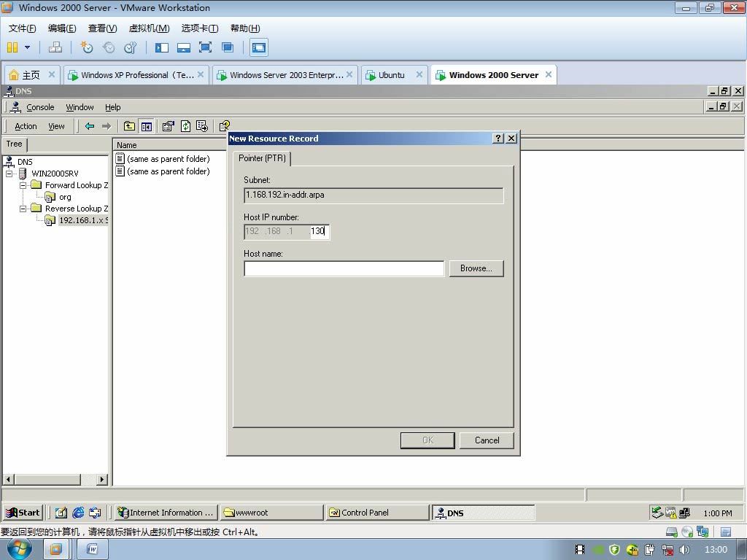Image resolution: width=747 pixels, height=560 pixels.
Task: Open the power options dropdown arrow
Action: (27, 47)
